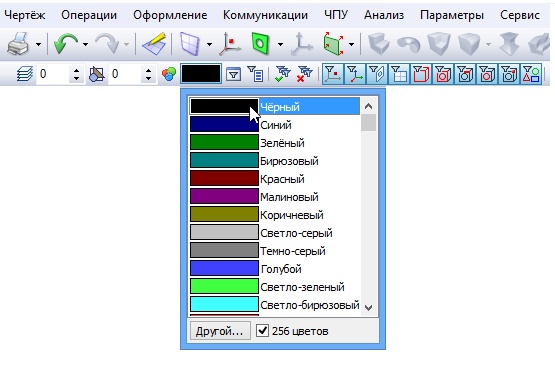This screenshot has height=366, width=555.
Task: Select the green plane with red arrows icon
Action: (x=333, y=44)
